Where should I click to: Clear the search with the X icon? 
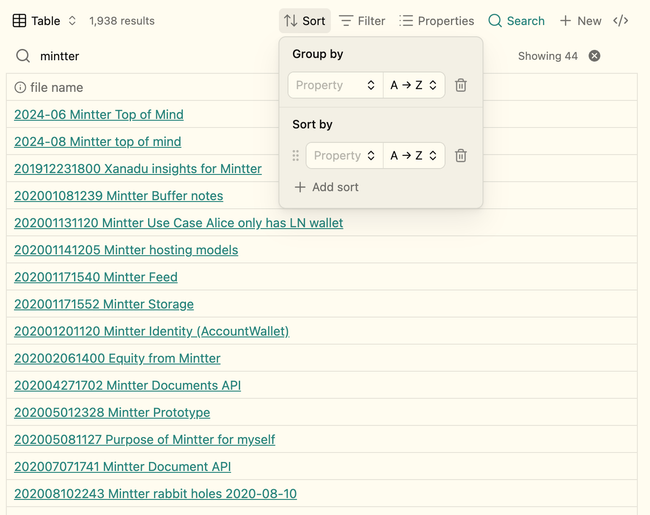pyautogui.click(x=594, y=56)
